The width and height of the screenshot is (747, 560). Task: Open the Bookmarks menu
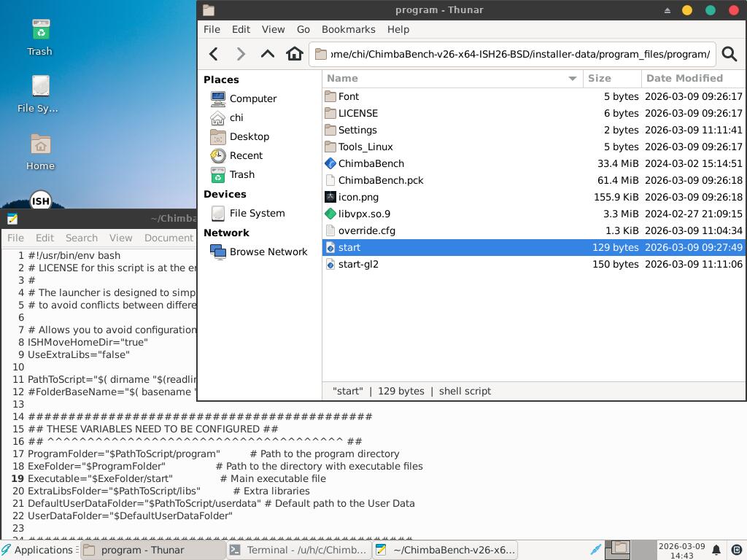pos(348,29)
